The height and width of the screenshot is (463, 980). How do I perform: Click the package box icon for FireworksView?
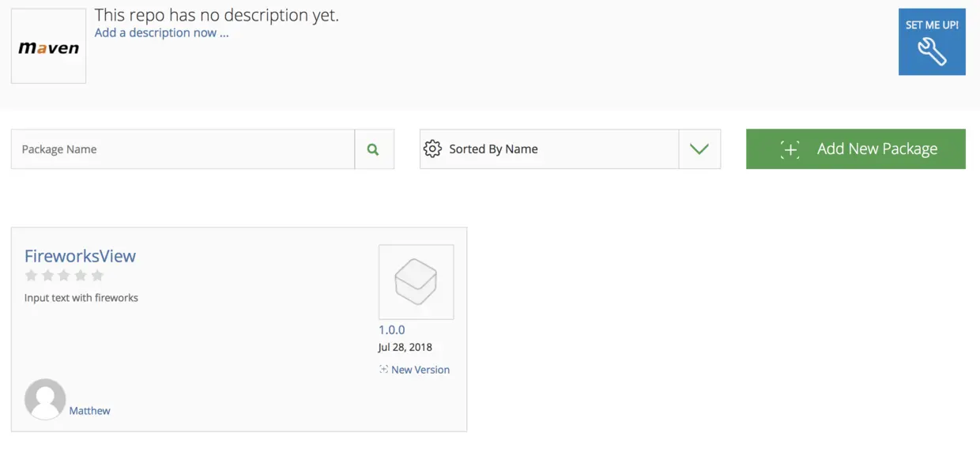(x=416, y=282)
